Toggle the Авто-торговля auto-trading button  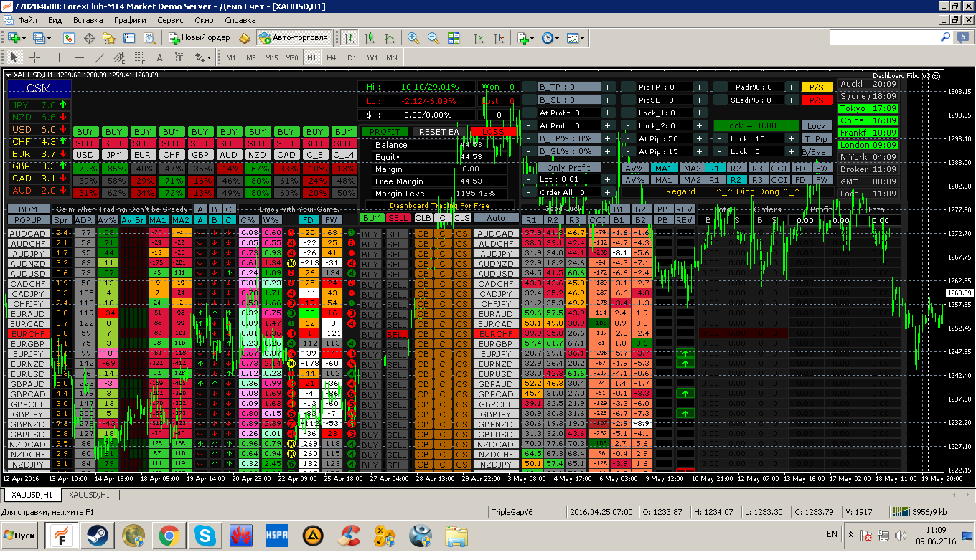coord(294,37)
